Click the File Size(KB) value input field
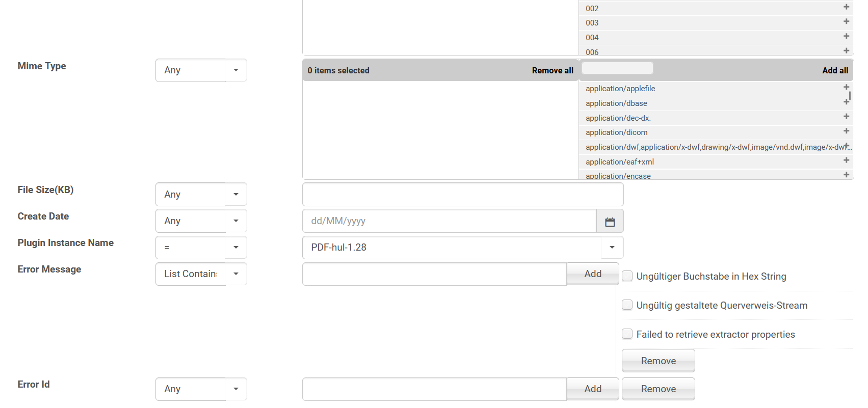Viewport: 868px width, 408px height. click(462, 195)
